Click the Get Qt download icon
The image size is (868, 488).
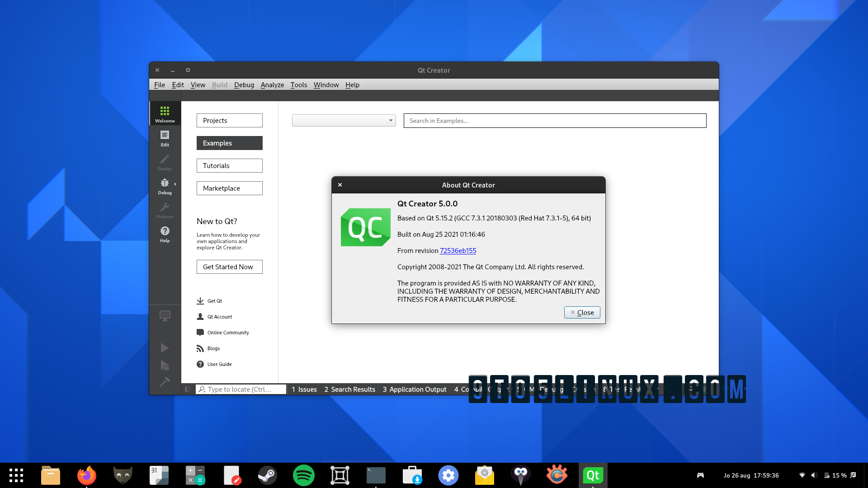200,300
